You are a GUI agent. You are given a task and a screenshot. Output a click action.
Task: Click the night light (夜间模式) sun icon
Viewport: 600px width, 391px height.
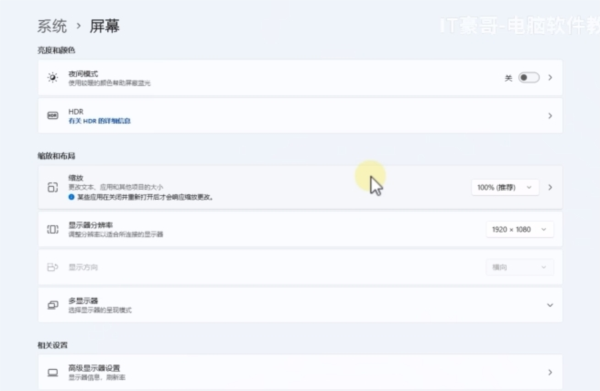[53, 78]
